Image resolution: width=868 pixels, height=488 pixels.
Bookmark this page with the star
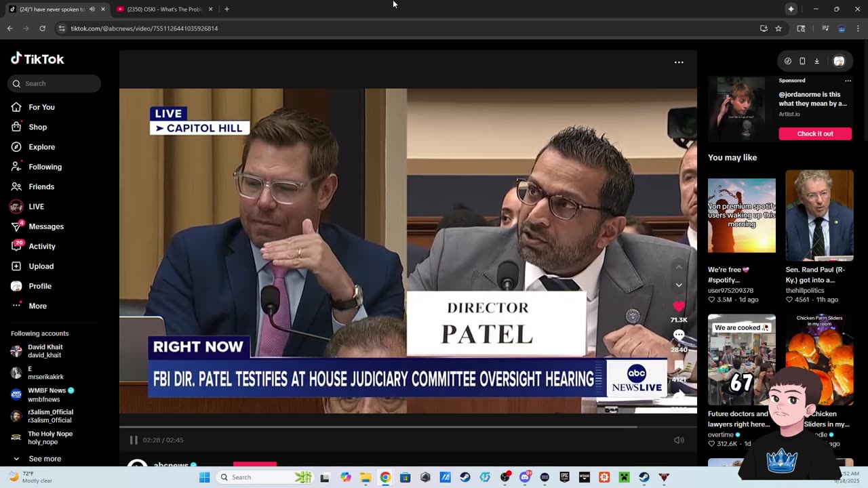[778, 28]
